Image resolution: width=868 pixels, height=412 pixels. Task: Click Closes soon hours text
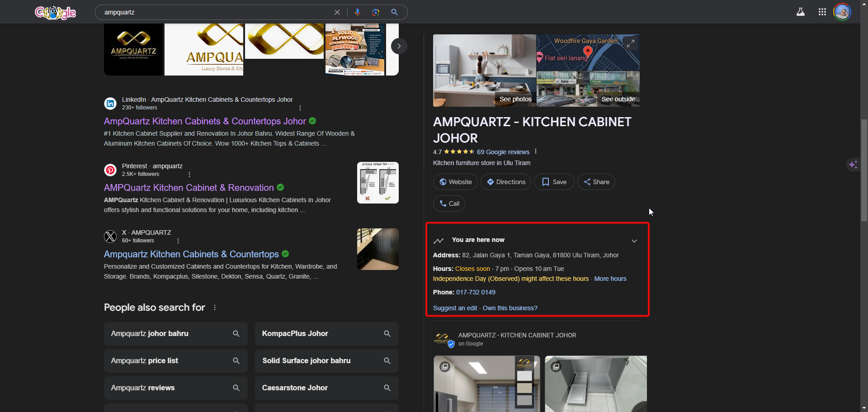tap(472, 269)
